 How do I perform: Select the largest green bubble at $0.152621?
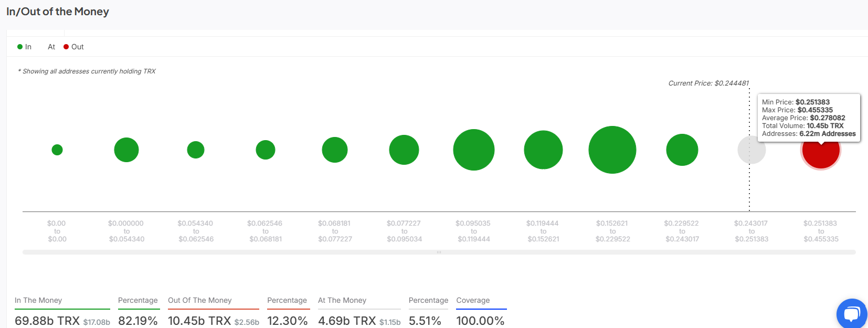(612, 150)
